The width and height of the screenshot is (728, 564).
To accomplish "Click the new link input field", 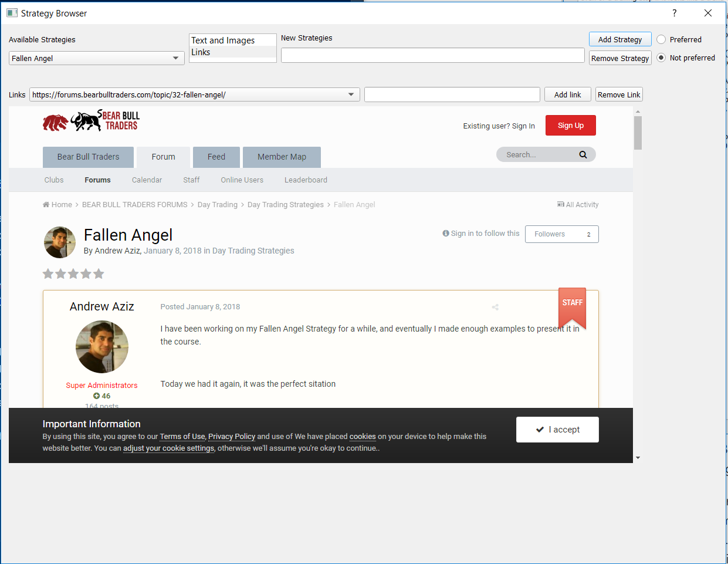I will [452, 94].
